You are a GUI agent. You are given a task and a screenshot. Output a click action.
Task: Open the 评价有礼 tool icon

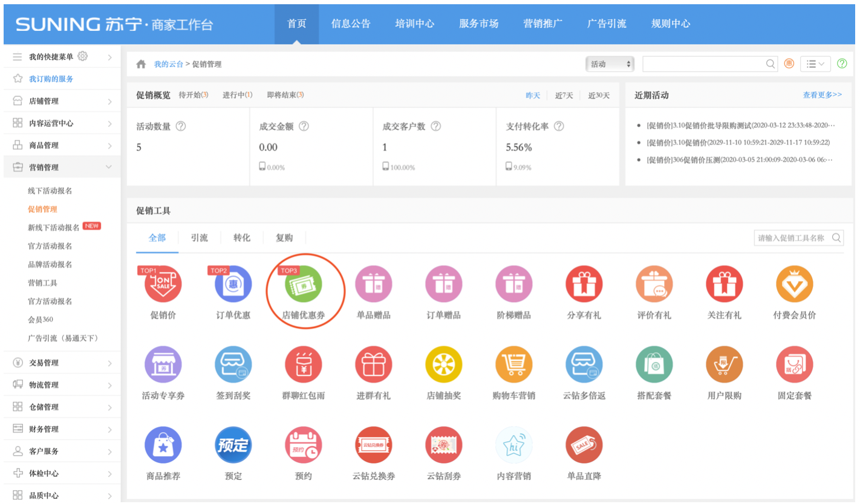[x=654, y=284]
